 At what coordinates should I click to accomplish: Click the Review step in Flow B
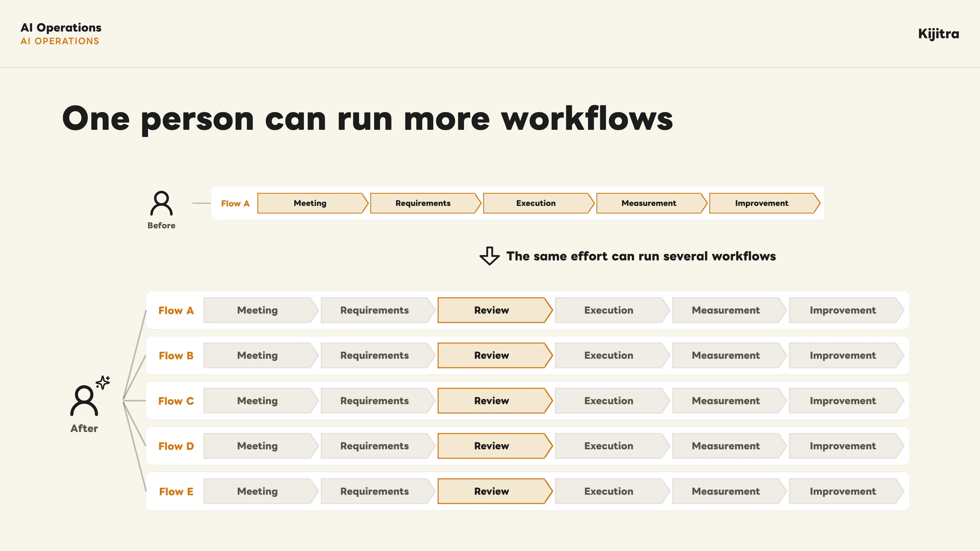click(x=495, y=356)
